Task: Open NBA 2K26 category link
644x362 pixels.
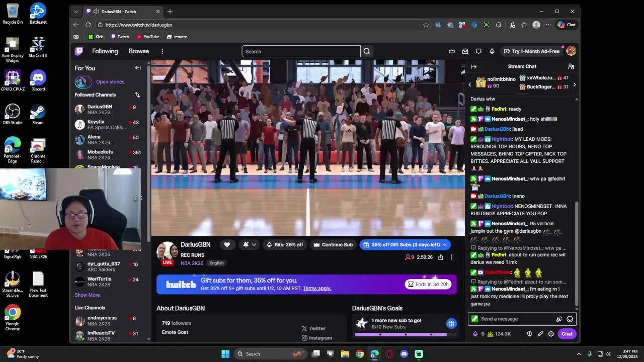Action: 192,263
